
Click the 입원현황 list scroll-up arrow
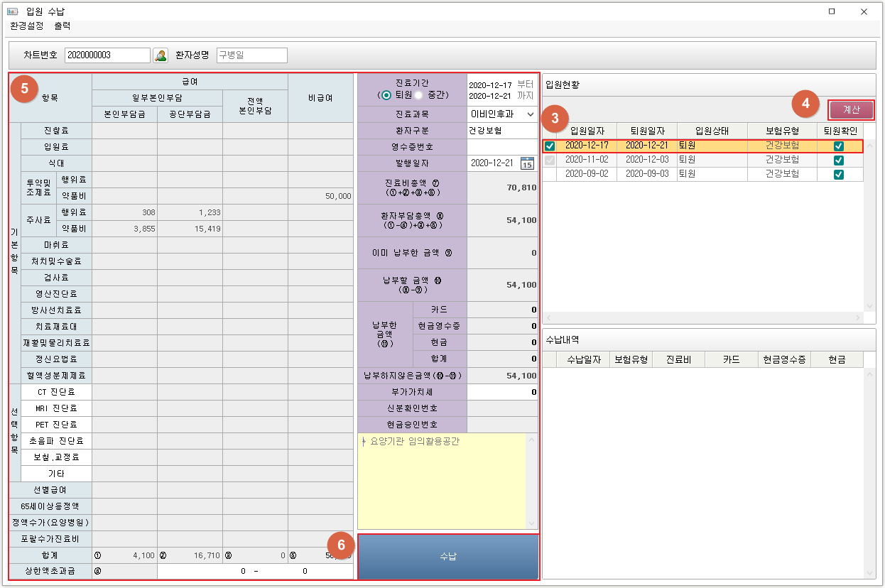[x=869, y=146]
